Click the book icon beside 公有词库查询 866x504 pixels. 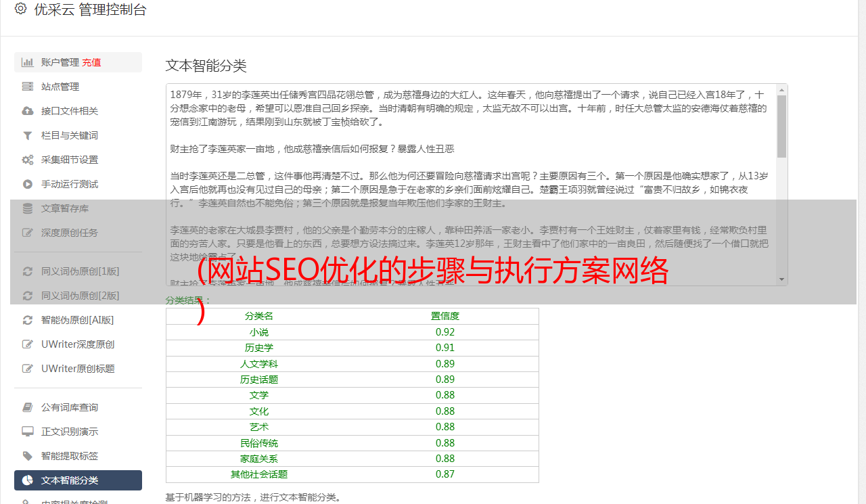pos(28,407)
